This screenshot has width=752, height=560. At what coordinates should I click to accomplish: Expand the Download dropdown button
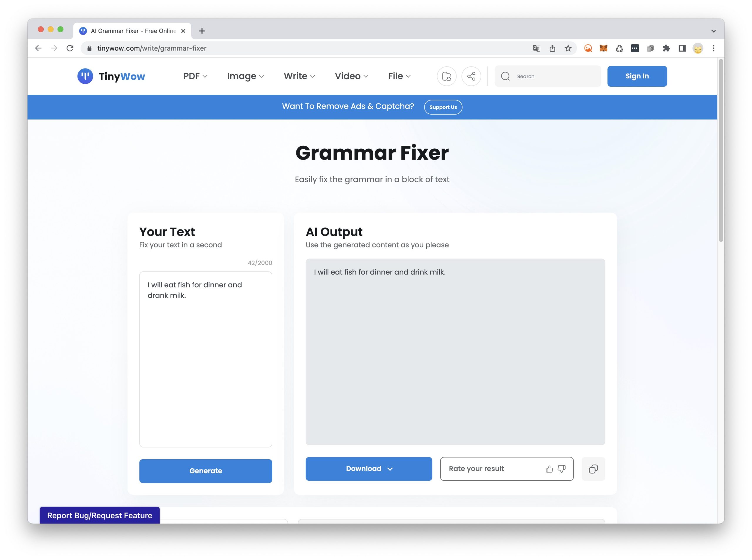[369, 469]
